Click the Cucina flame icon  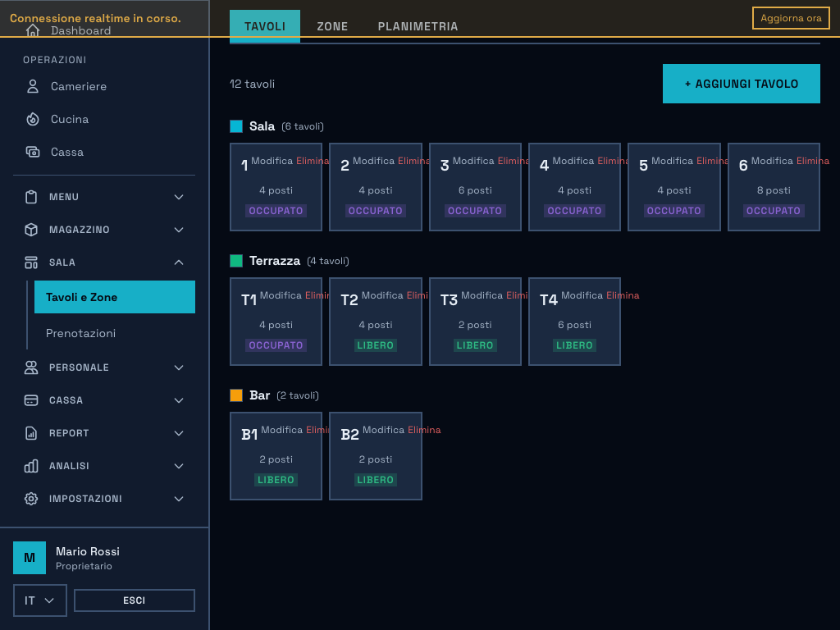[x=33, y=119]
